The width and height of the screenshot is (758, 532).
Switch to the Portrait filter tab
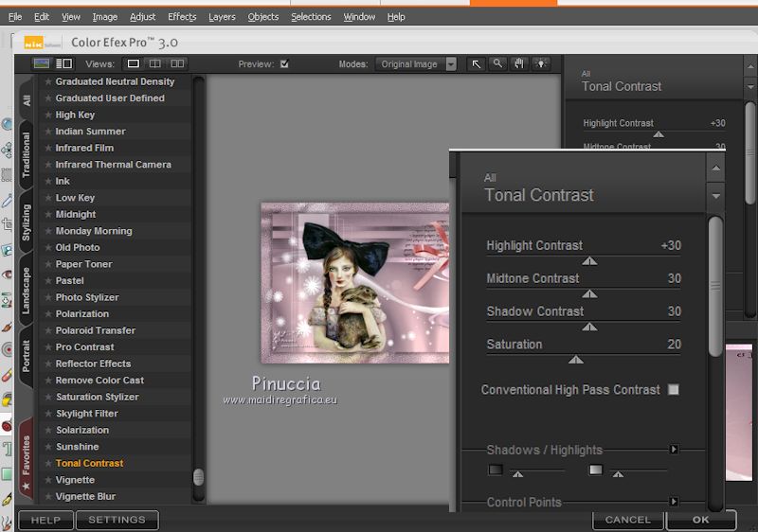click(x=27, y=356)
